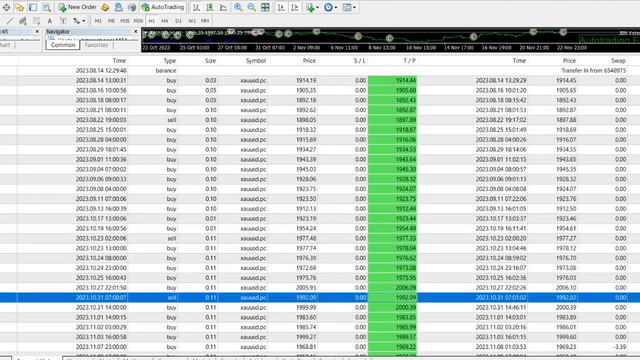Sort history by the T / P column header
640x360 pixels.
(x=409, y=60)
